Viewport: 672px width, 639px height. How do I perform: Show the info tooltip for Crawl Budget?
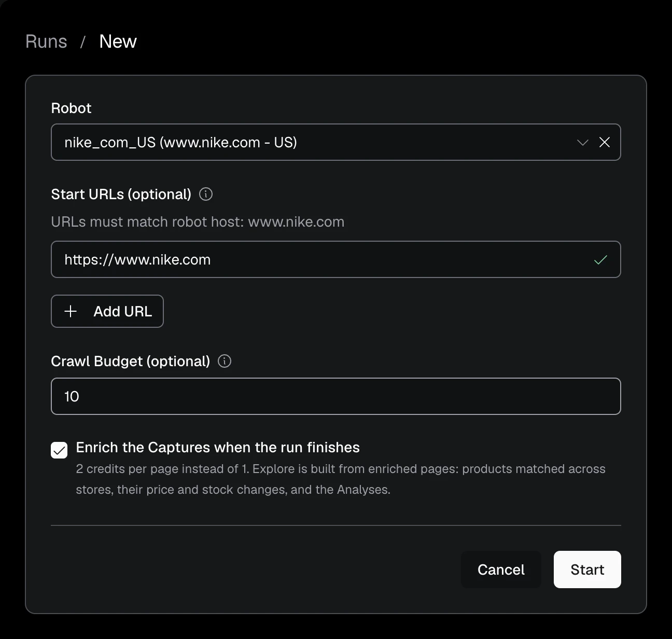pyautogui.click(x=225, y=361)
